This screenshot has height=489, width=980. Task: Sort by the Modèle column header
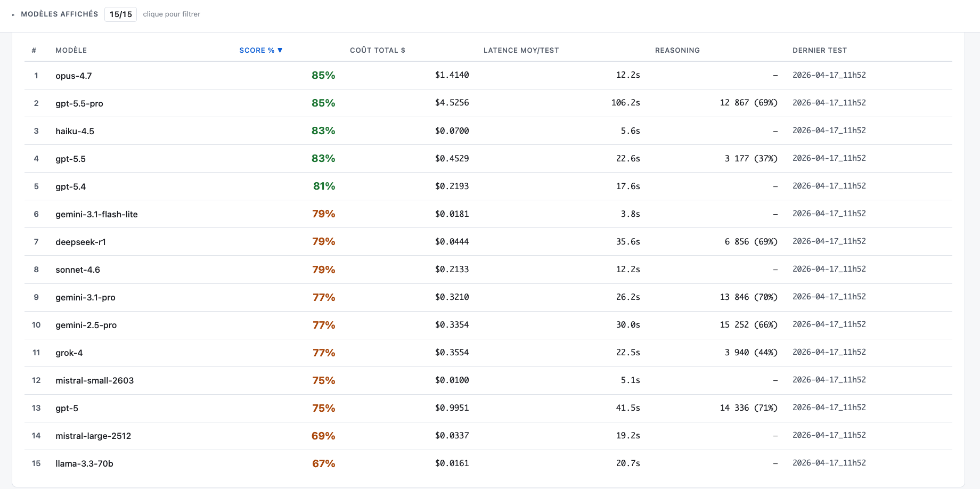71,50
